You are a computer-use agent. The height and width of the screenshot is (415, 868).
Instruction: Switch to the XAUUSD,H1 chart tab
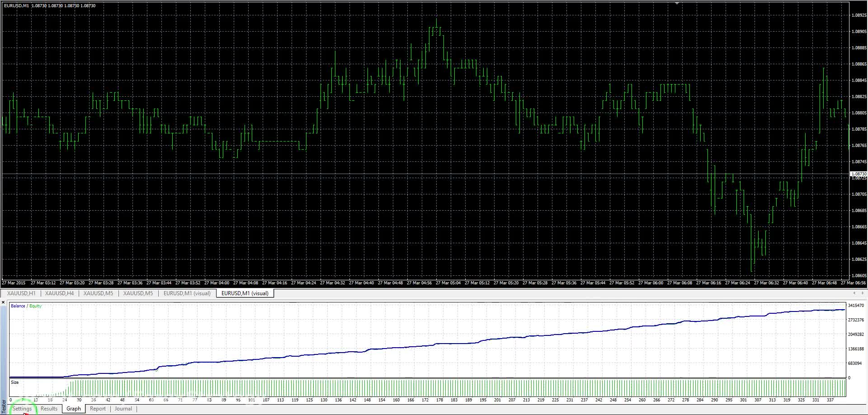coord(21,293)
